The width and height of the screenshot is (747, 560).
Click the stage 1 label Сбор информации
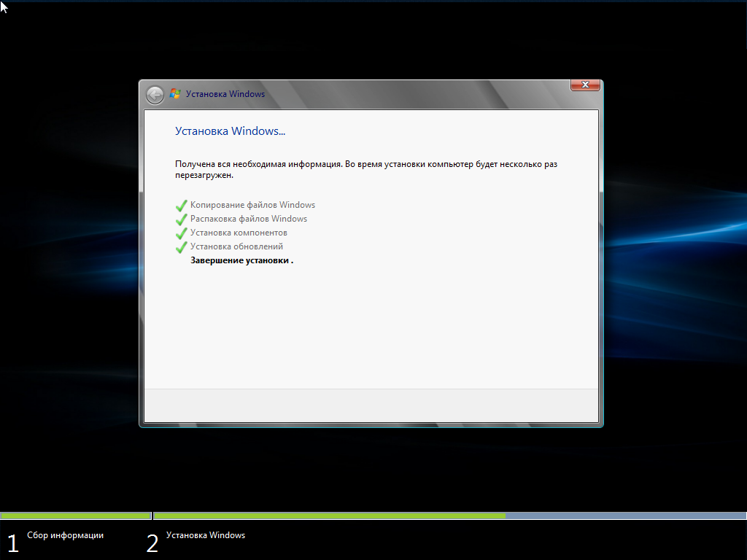tap(65, 535)
